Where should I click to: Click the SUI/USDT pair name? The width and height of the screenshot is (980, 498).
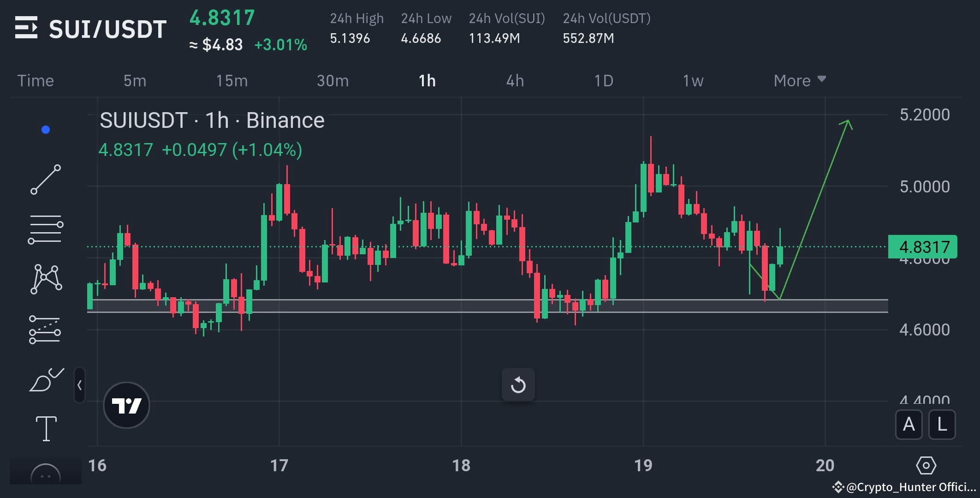[107, 29]
